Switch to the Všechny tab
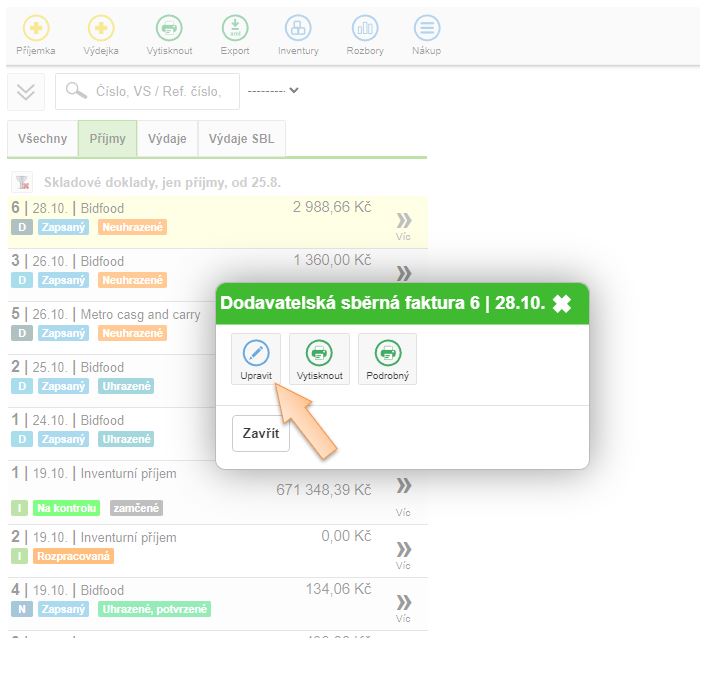 click(42, 139)
